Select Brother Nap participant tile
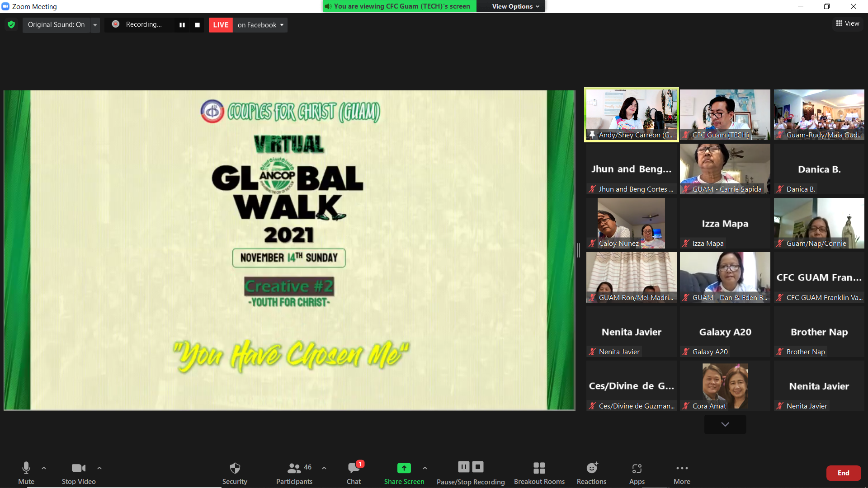The image size is (868, 488). click(819, 332)
